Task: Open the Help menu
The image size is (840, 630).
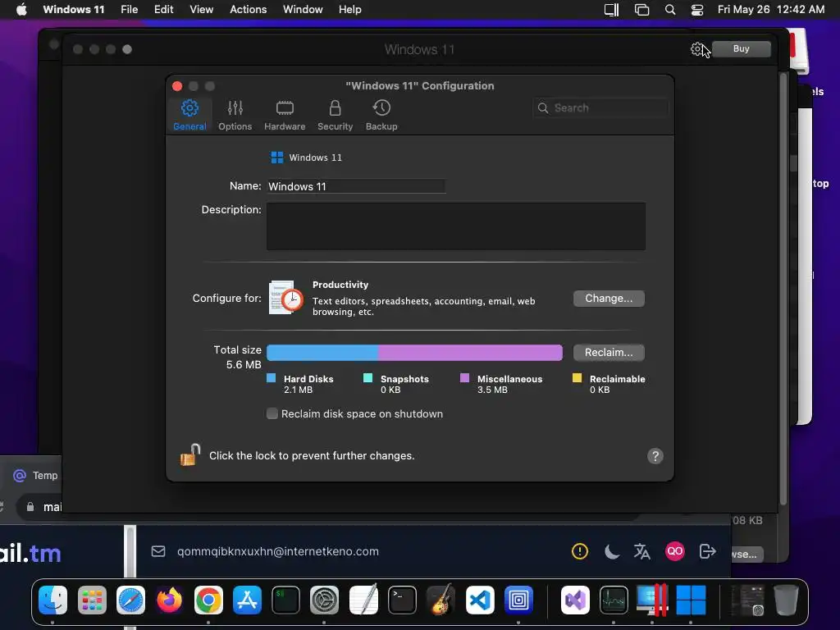Action: pyautogui.click(x=349, y=10)
